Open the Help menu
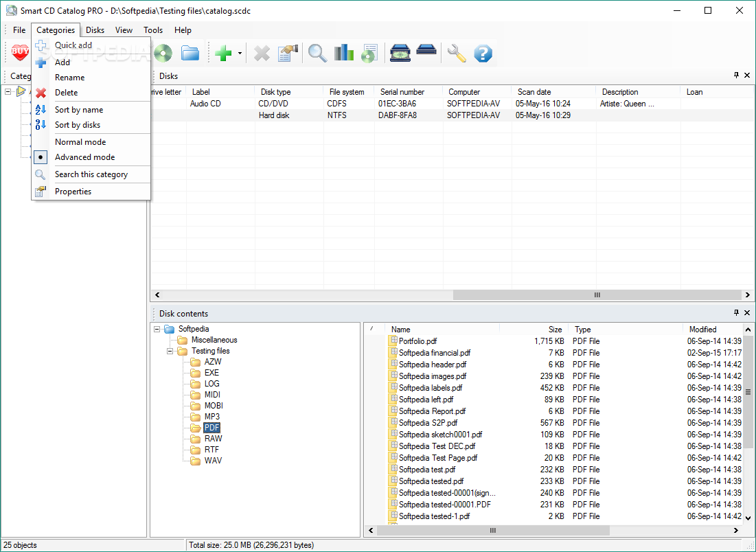 (183, 30)
